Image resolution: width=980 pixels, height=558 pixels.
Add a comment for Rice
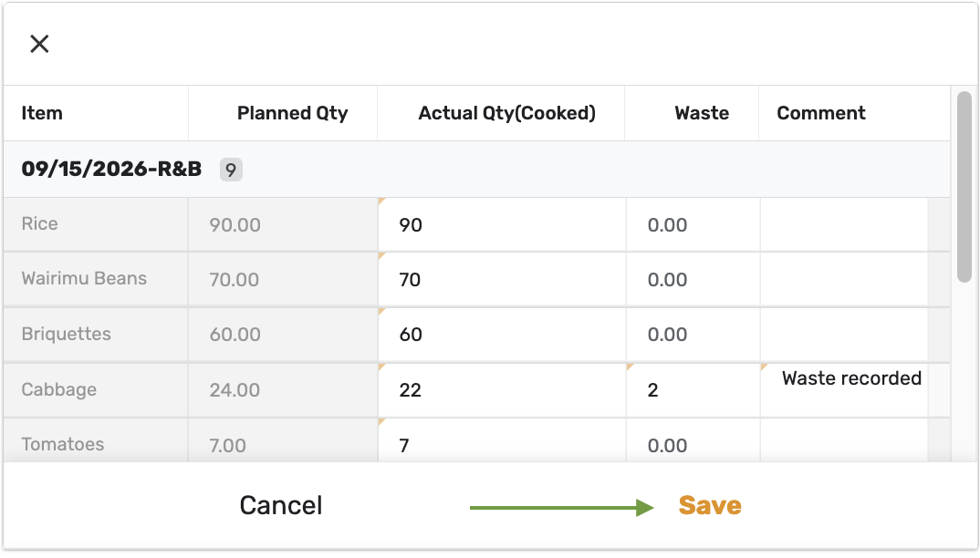(x=844, y=225)
